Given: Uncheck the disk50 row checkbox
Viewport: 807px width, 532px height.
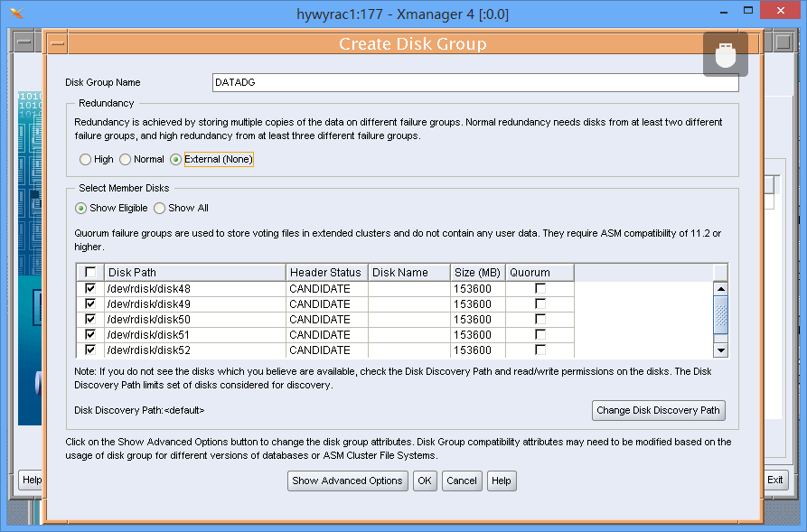Looking at the screenshot, I should click(90, 320).
